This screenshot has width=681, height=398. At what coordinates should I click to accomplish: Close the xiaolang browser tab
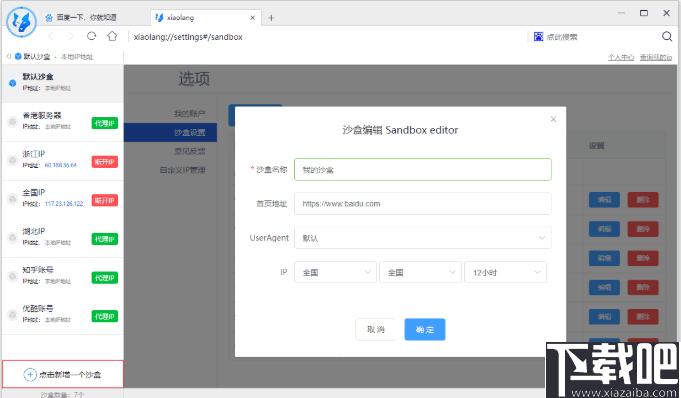[252, 18]
